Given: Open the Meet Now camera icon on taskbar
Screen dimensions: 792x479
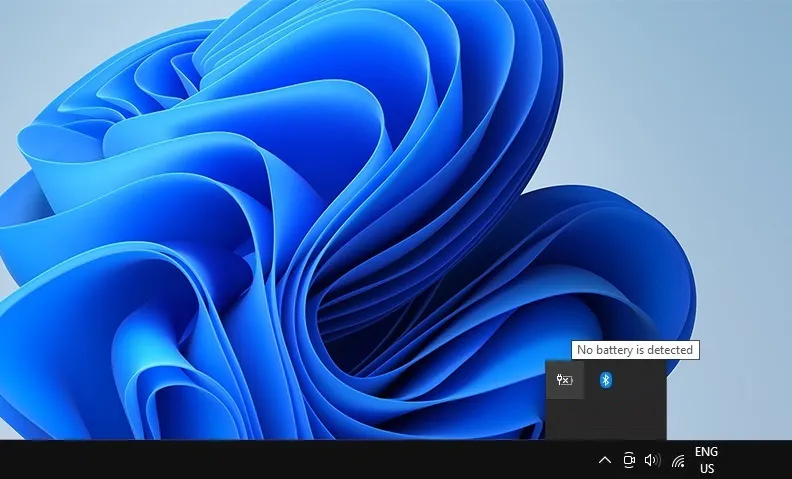Looking at the screenshot, I should 628,460.
